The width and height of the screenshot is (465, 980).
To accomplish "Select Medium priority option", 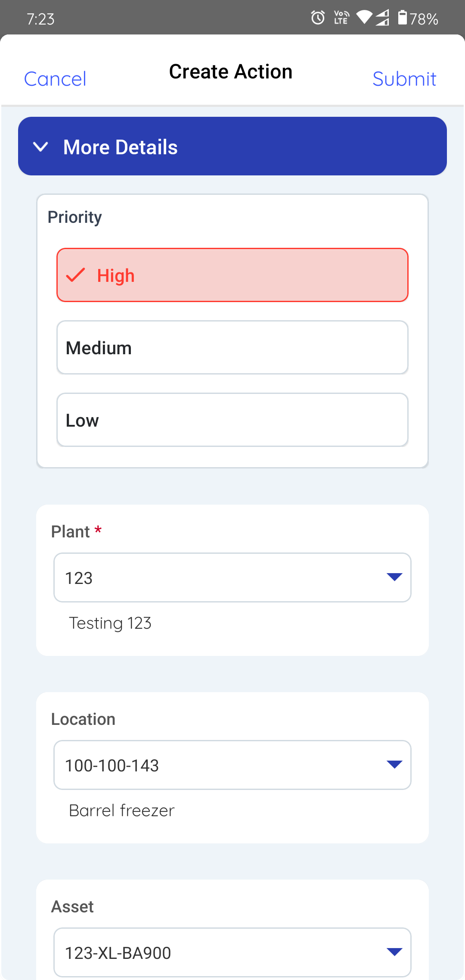I will [232, 347].
